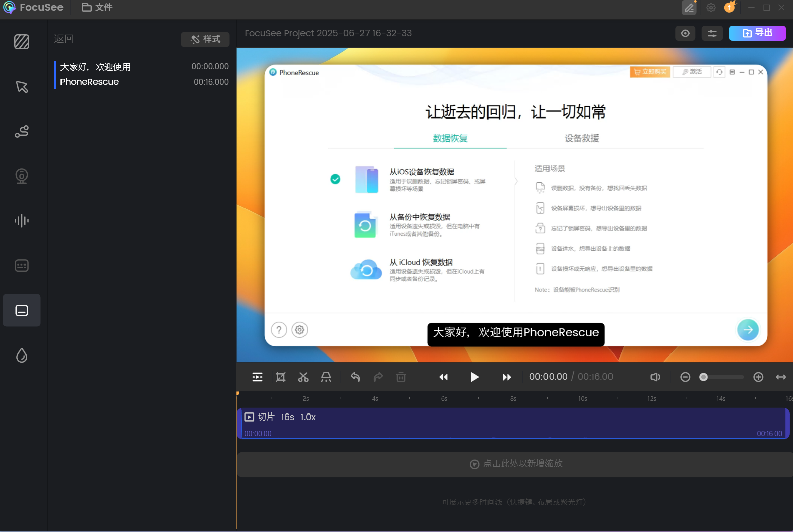This screenshot has width=793, height=532.
Task: Open the orange user account avatar
Action: point(729,7)
